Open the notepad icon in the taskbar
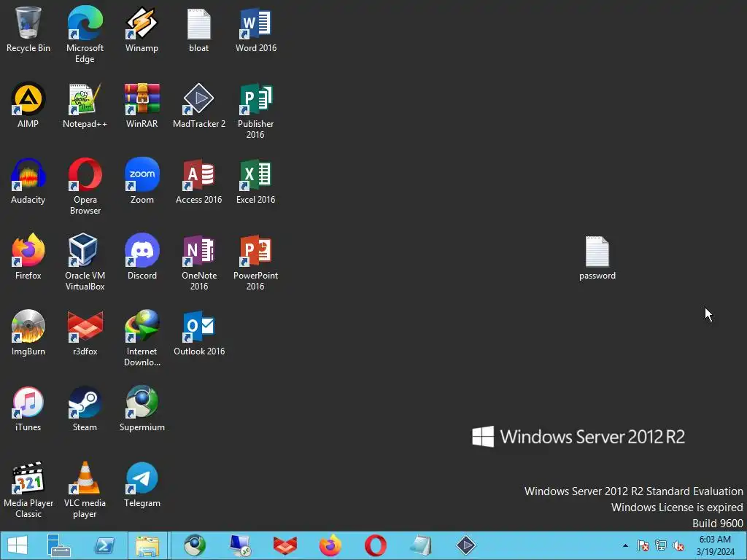 pos(421,545)
